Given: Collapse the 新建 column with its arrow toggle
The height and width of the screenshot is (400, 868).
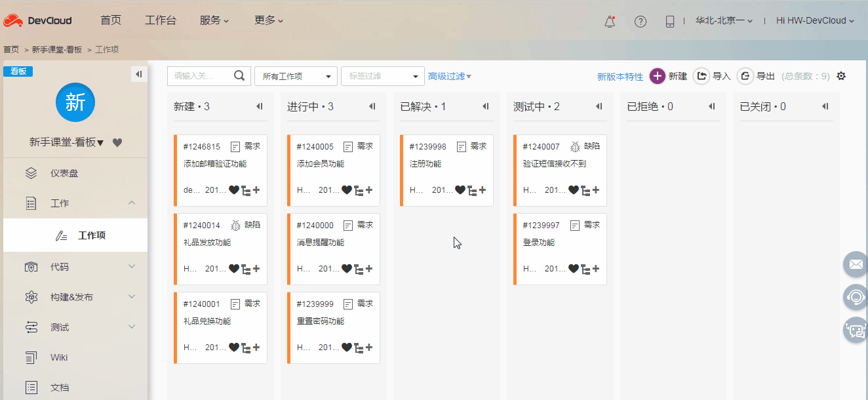Looking at the screenshot, I should pos(259,106).
